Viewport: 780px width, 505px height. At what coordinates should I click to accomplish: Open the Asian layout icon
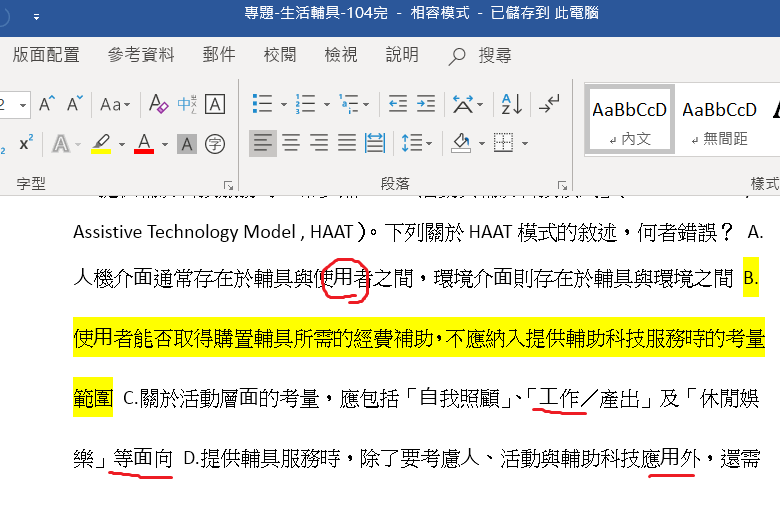click(x=463, y=104)
